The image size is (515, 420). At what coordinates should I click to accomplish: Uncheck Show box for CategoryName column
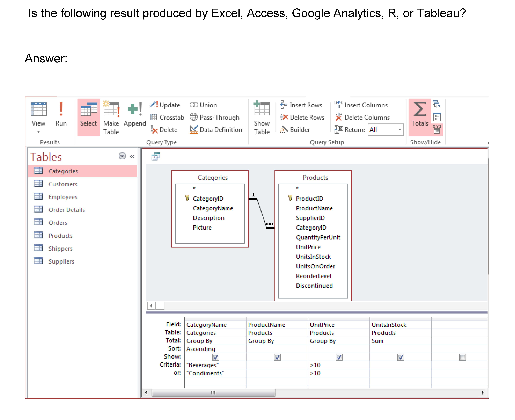click(215, 357)
